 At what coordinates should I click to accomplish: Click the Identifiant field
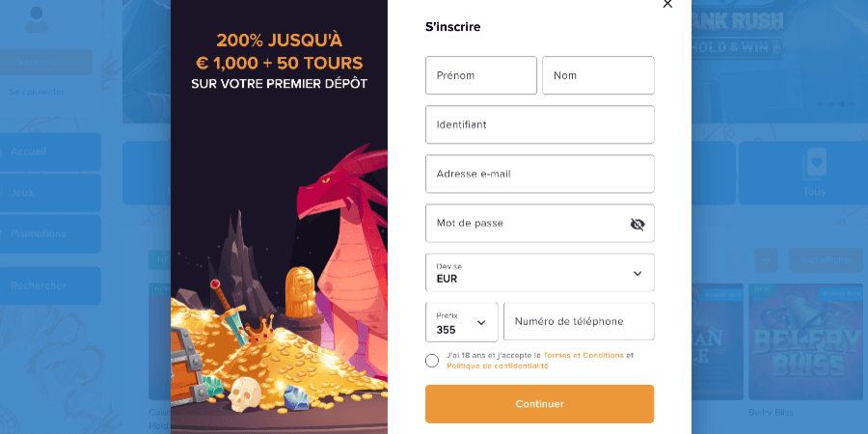pyautogui.click(x=540, y=124)
